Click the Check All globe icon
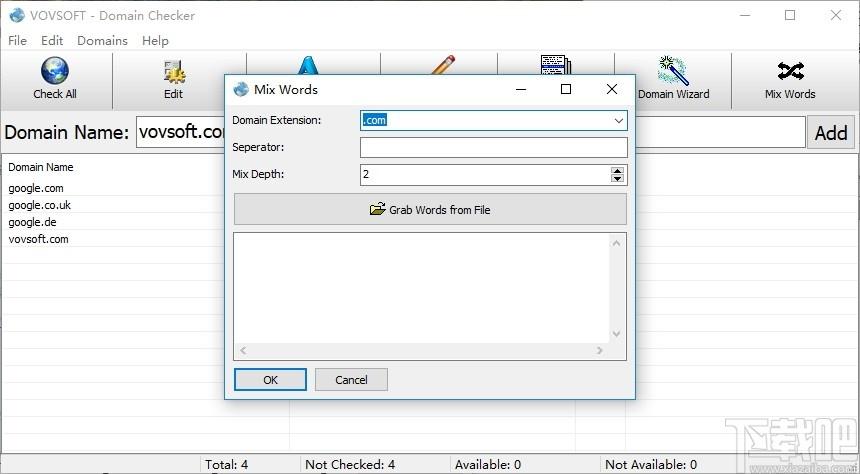Screen dimensions: 860x474 pos(55,71)
